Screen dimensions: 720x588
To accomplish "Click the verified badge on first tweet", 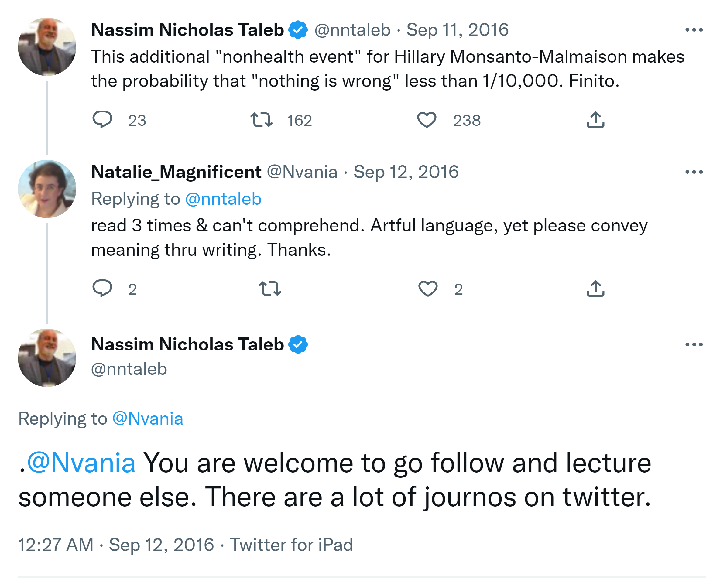I will (298, 30).
